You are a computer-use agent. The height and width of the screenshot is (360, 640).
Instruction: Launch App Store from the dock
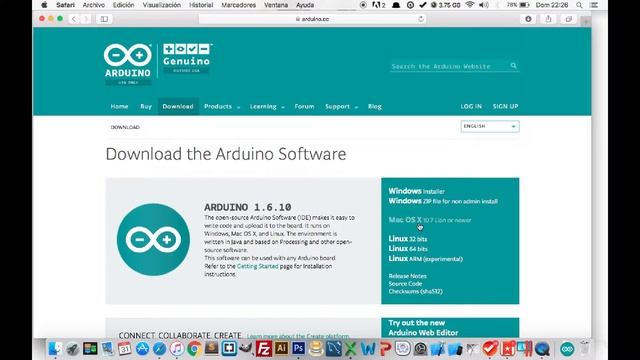point(142,349)
